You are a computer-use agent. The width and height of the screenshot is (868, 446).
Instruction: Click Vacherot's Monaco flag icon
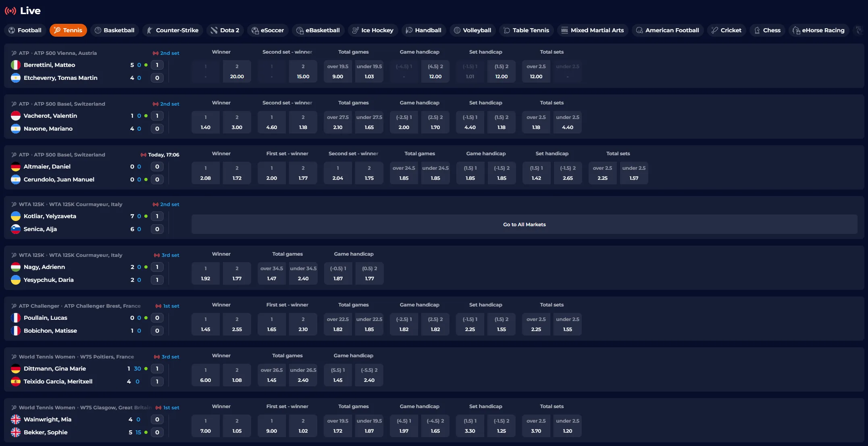point(16,116)
